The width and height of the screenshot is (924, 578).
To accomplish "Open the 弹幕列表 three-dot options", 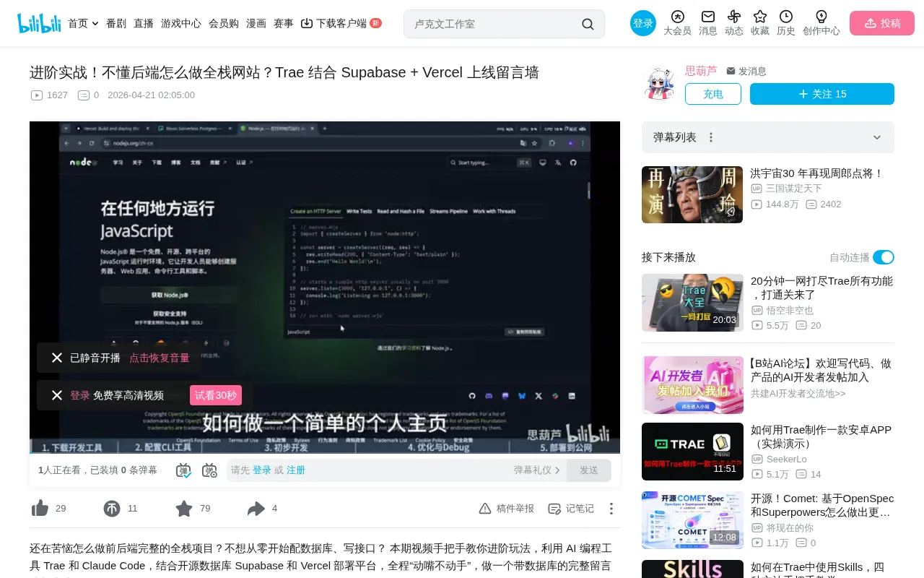I will click(711, 137).
